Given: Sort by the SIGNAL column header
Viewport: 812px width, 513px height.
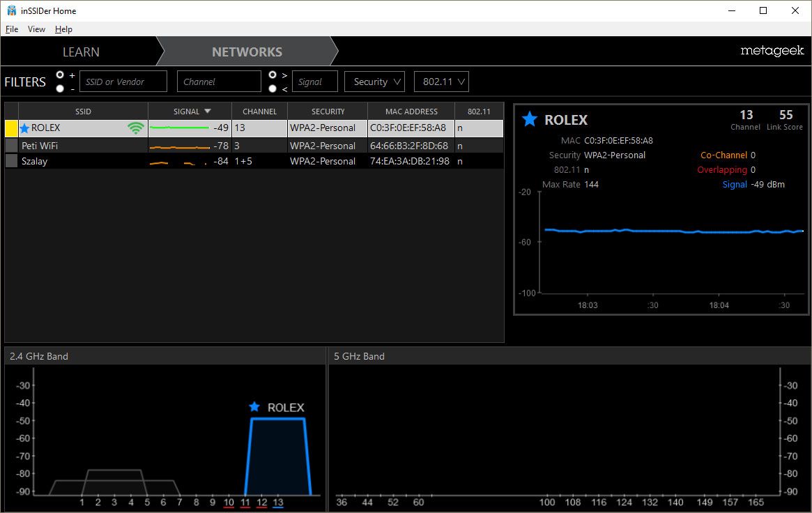Looking at the screenshot, I should (190, 112).
